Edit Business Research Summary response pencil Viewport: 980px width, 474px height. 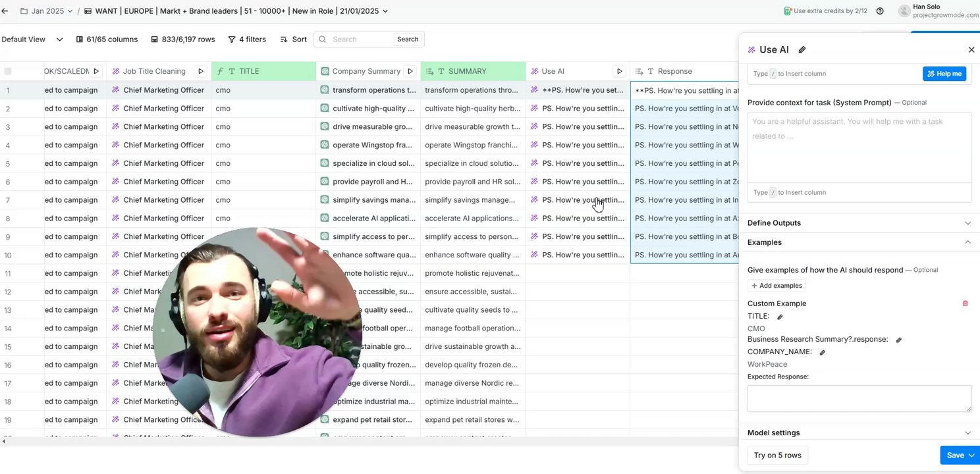pyautogui.click(x=899, y=340)
